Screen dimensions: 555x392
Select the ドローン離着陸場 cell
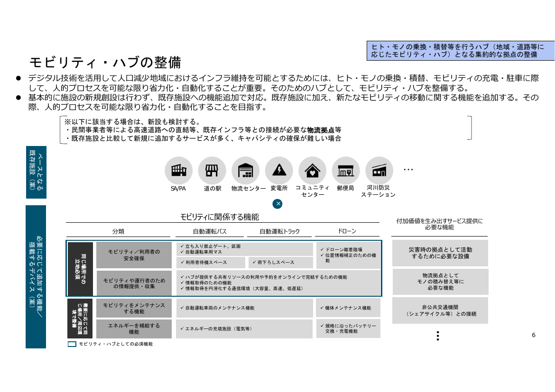pyautogui.click(x=348, y=255)
